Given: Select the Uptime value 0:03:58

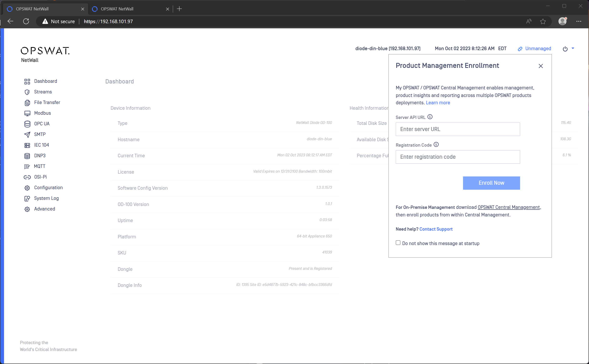Looking at the screenshot, I should point(326,220).
